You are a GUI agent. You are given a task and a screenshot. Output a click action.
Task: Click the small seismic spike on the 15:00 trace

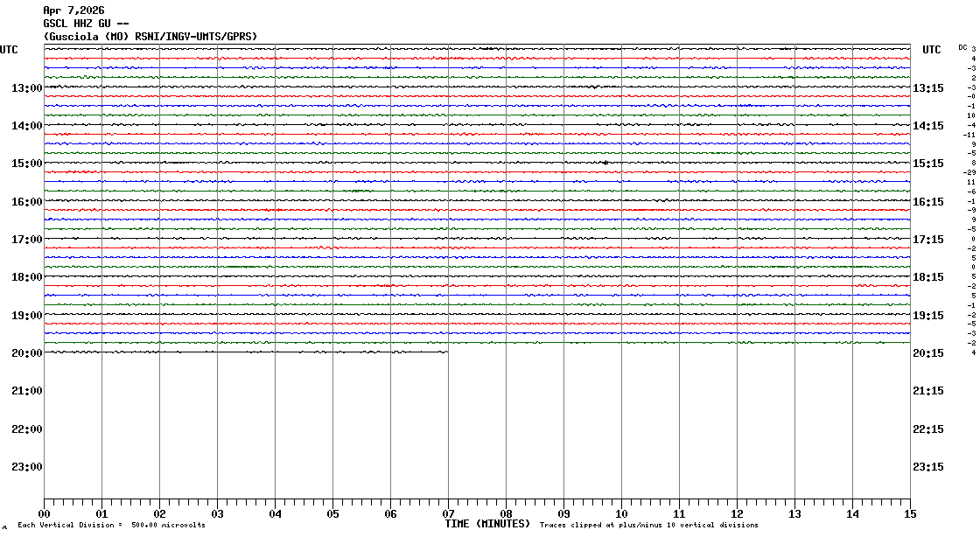tap(605, 163)
